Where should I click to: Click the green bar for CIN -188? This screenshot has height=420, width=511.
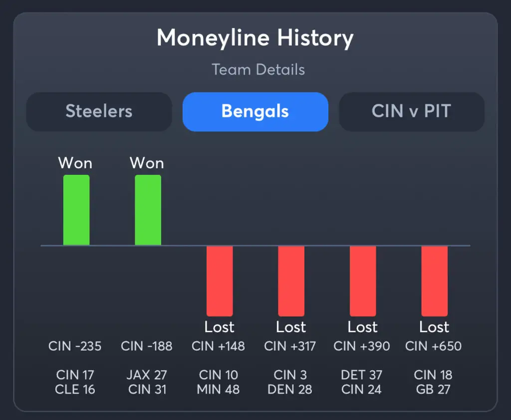click(x=148, y=210)
